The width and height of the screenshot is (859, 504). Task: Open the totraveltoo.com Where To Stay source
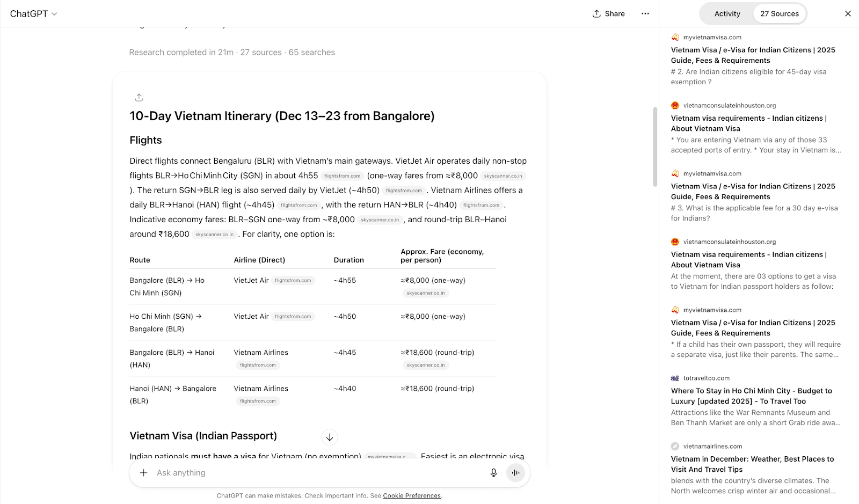point(756,400)
